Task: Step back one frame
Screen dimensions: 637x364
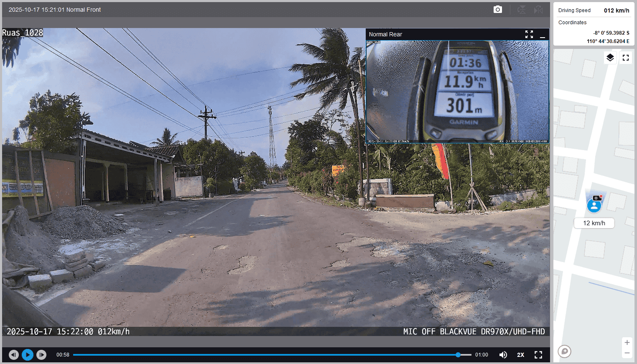Action: coord(14,355)
